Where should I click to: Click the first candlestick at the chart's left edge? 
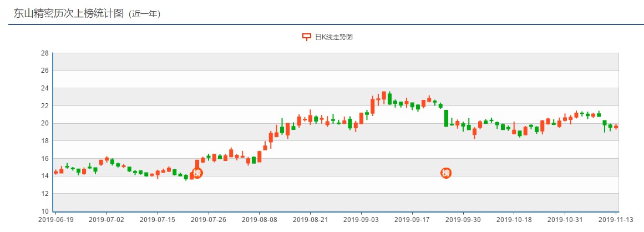point(55,172)
